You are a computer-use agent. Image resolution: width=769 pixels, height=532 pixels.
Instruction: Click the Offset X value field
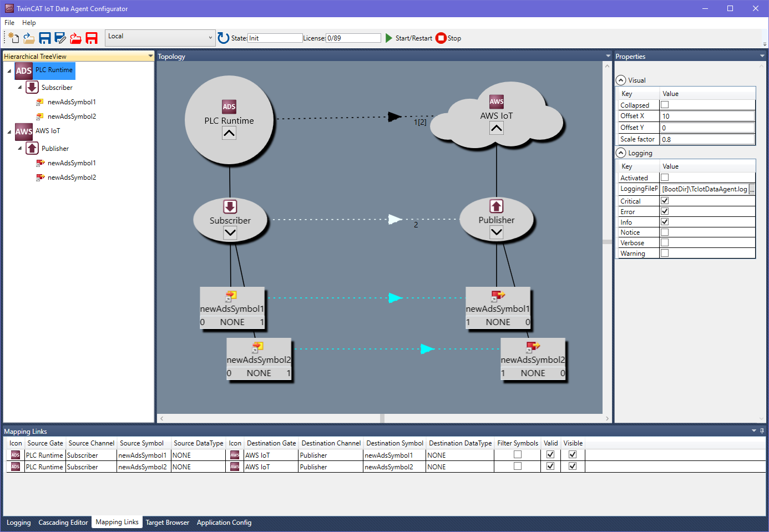pyautogui.click(x=707, y=116)
